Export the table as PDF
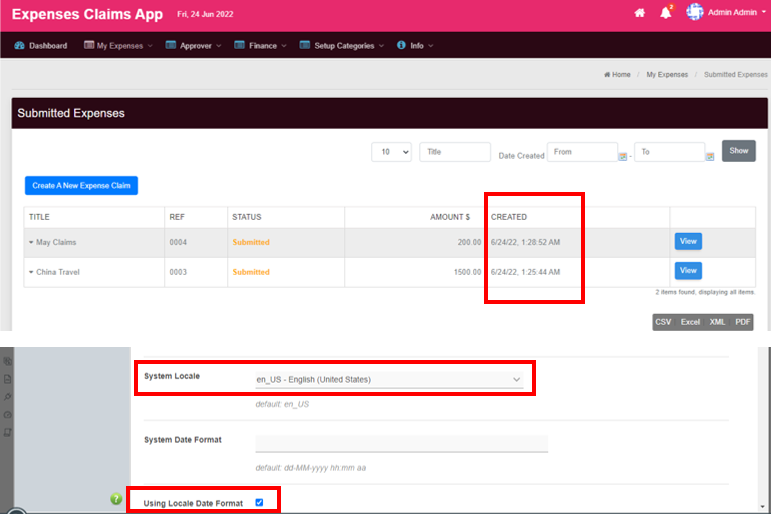 [x=741, y=322]
